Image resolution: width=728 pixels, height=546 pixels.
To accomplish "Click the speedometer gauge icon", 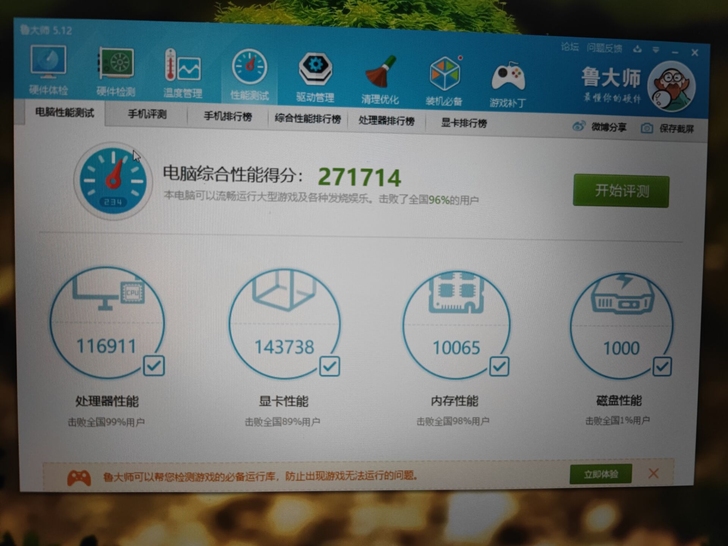I will (x=113, y=181).
